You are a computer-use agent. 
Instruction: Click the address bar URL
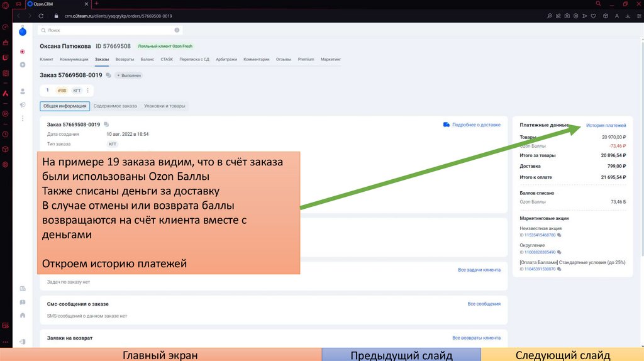(x=118, y=16)
